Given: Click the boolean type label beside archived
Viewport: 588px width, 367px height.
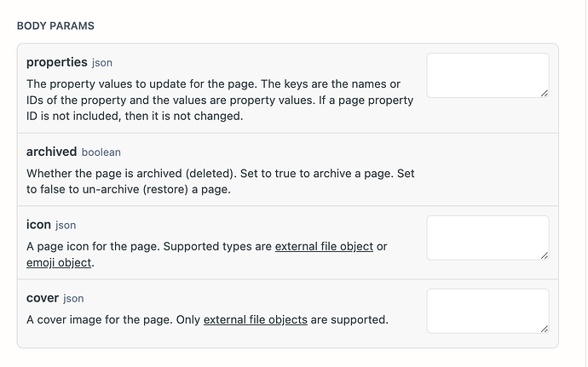Looking at the screenshot, I should pyautogui.click(x=101, y=152).
